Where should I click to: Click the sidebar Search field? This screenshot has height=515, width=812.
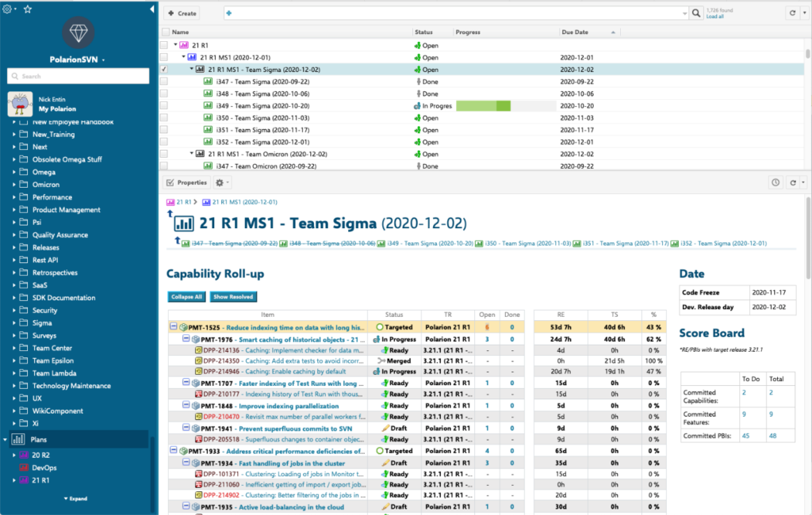79,76
